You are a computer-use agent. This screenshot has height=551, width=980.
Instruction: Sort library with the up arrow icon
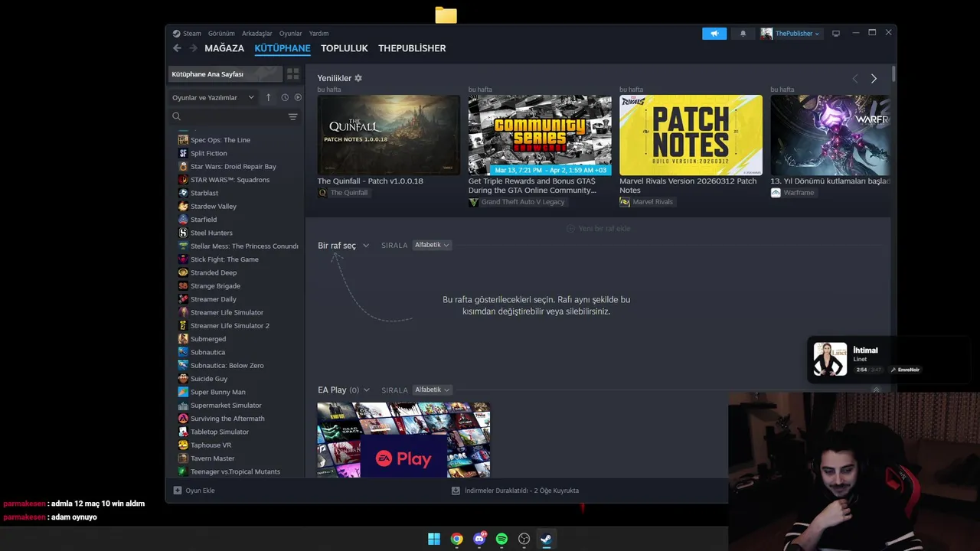coord(268,97)
